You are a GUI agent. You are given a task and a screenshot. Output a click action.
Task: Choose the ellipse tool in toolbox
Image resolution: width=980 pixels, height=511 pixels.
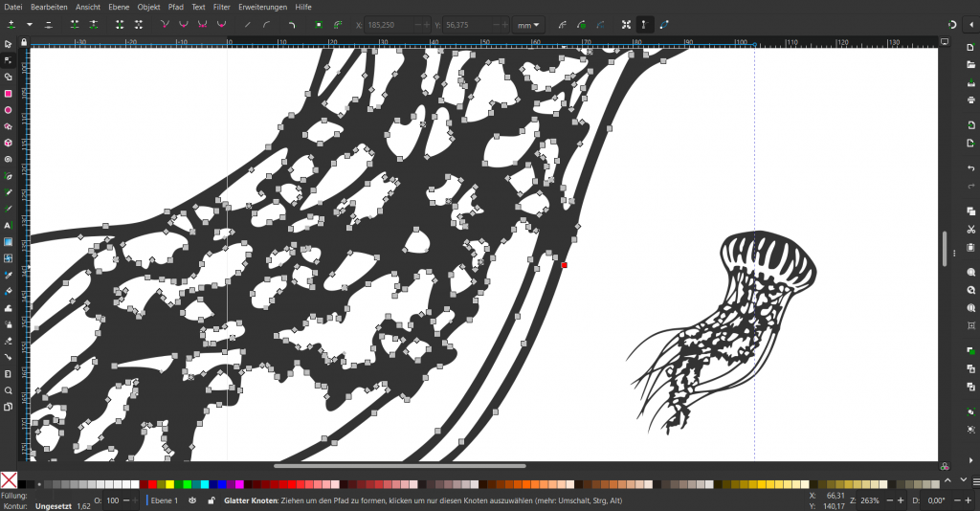coord(8,110)
